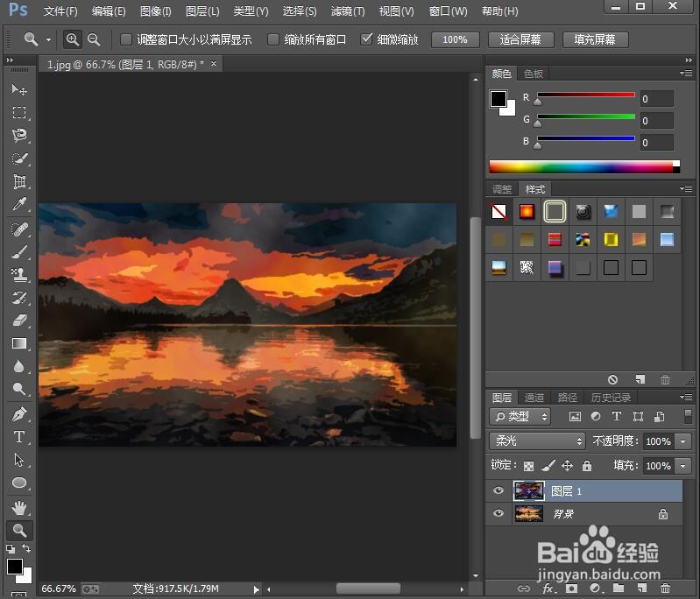Select the Quick Selection tool
The width and height of the screenshot is (700, 599).
[x=18, y=159]
